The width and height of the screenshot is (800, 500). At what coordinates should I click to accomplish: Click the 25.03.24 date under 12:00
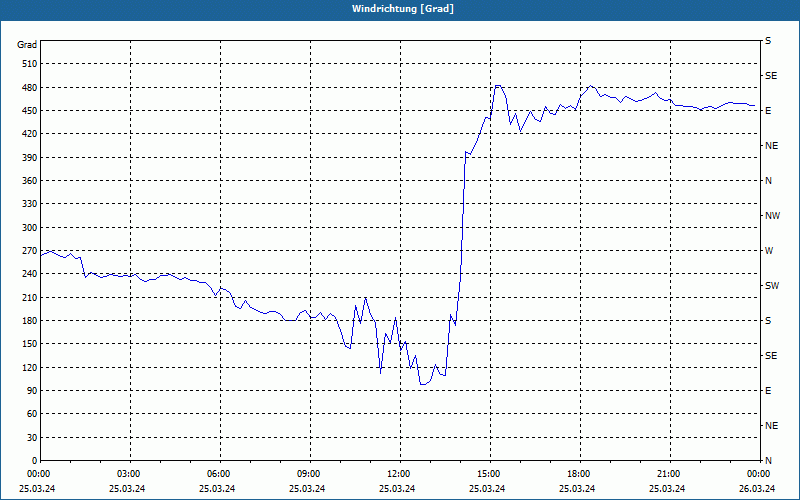[397, 489]
